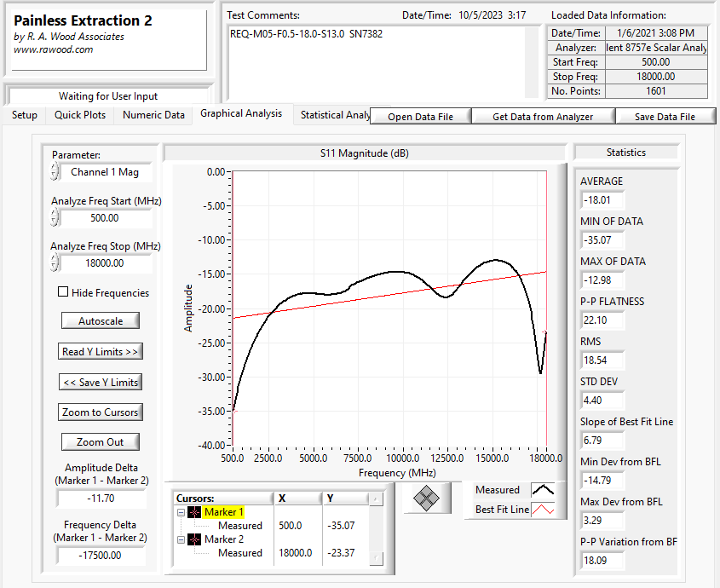Image resolution: width=720 pixels, height=588 pixels.
Task: Click P-P Variation value 18.09
Action: click(x=602, y=561)
